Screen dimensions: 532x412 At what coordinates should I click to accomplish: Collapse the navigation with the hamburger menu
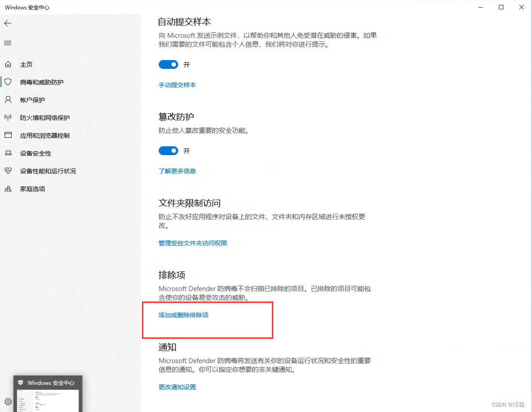click(x=7, y=43)
